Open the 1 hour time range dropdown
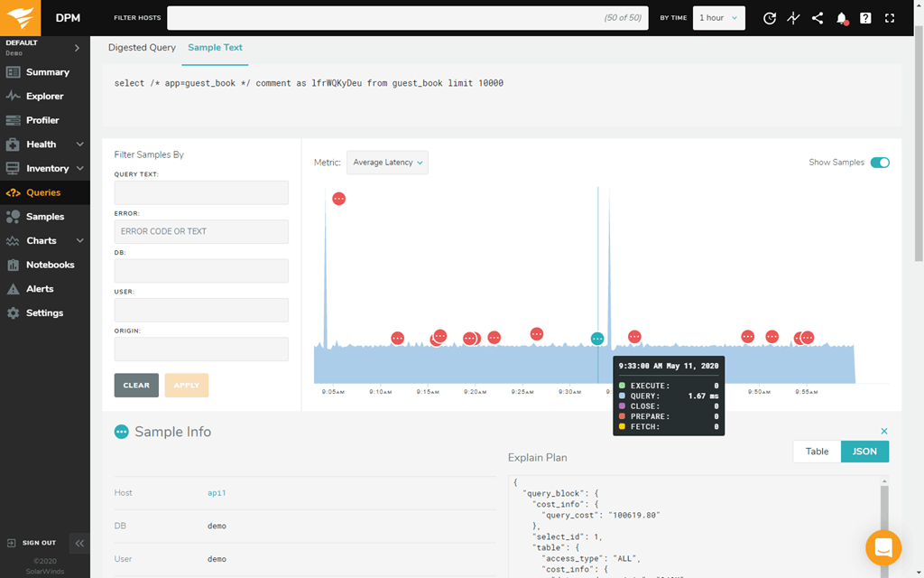 coord(718,17)
